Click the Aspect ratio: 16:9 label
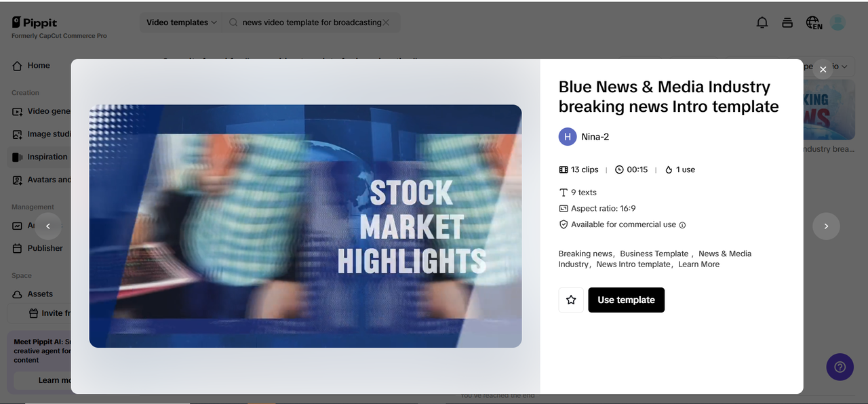868x404 pixels. click(597, 209)
